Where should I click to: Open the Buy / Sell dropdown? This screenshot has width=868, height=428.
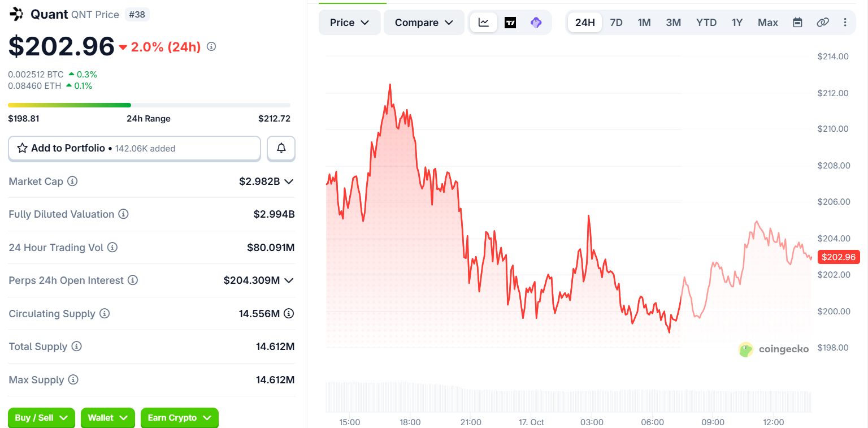tap(41, 418)
